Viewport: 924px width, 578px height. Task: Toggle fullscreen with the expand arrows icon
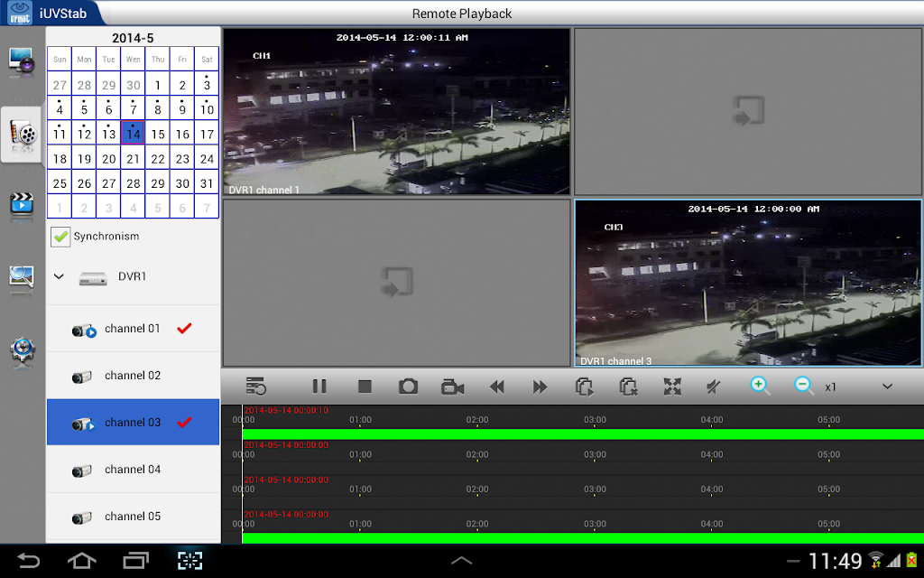pos(672,387)
